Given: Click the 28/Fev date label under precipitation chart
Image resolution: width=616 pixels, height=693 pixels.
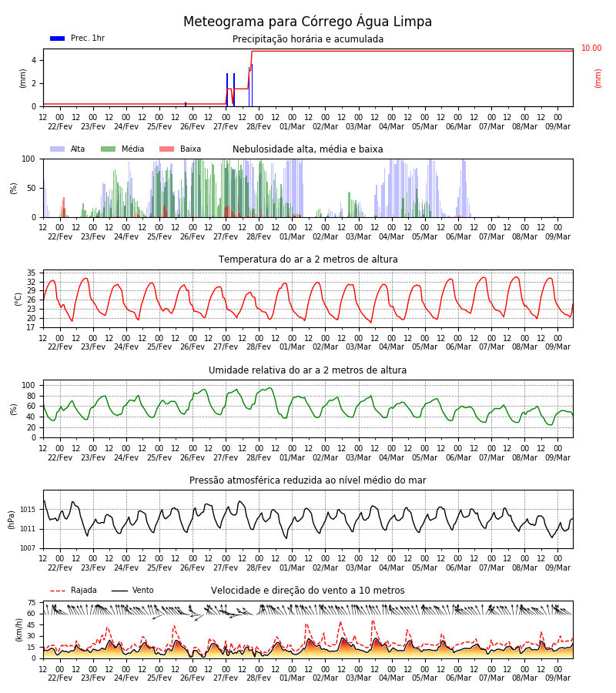Looking at the screenshot, I should [259, 126].
